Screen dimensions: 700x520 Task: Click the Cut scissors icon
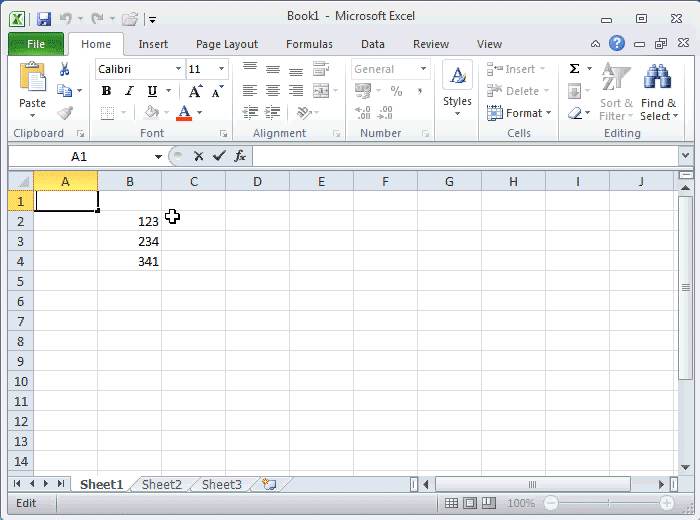click(65, 69)
